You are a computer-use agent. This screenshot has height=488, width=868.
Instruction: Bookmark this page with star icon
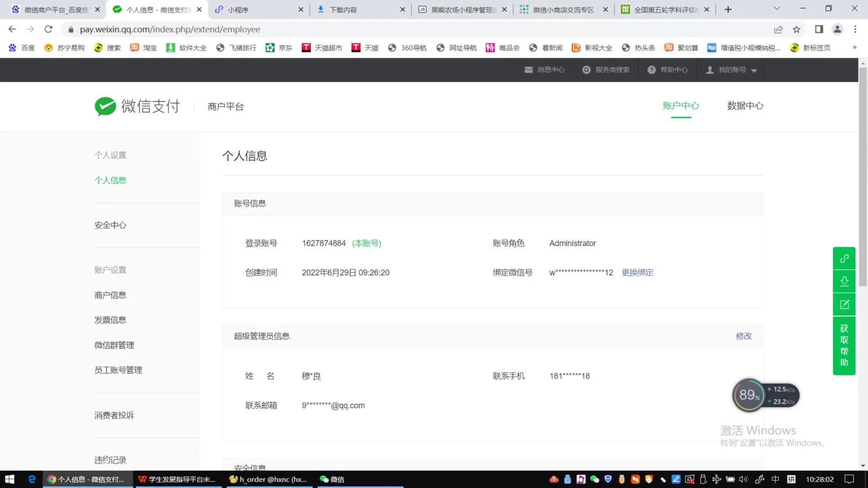797,29
